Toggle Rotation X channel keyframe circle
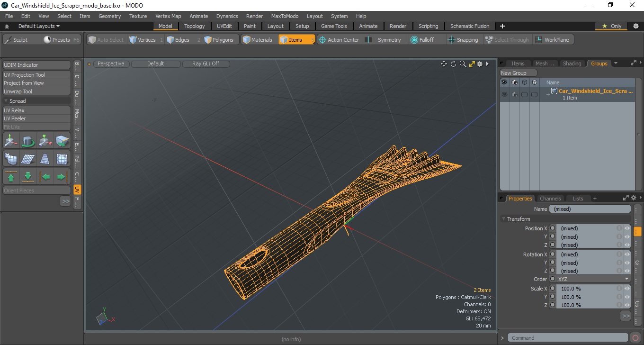644x345 pixels. tap(553, 254)
